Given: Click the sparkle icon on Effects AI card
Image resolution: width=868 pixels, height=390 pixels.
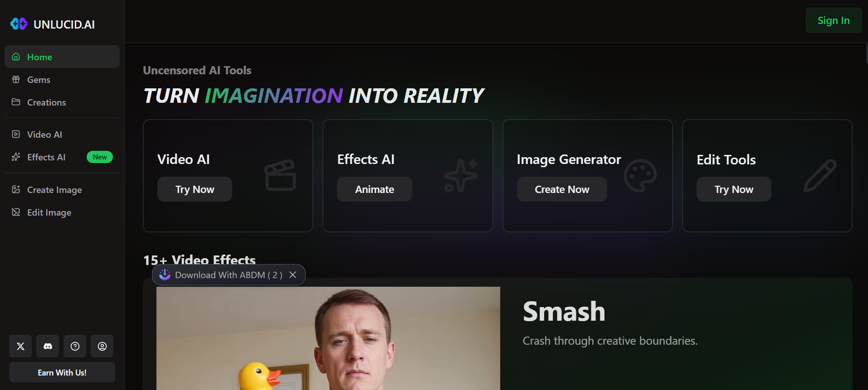Looking at the screenshot, I should point(460,175).
